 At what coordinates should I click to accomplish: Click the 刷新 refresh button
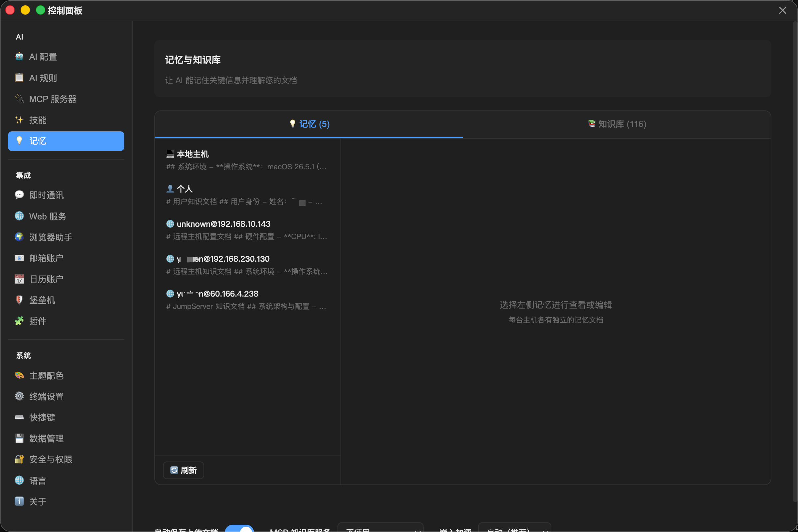coord(184,470)
